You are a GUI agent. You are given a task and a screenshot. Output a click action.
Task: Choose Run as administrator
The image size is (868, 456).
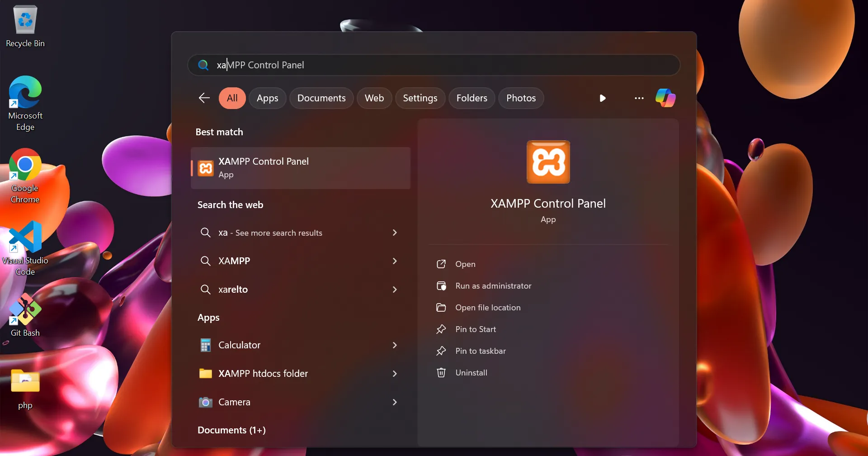coord(493,286)
